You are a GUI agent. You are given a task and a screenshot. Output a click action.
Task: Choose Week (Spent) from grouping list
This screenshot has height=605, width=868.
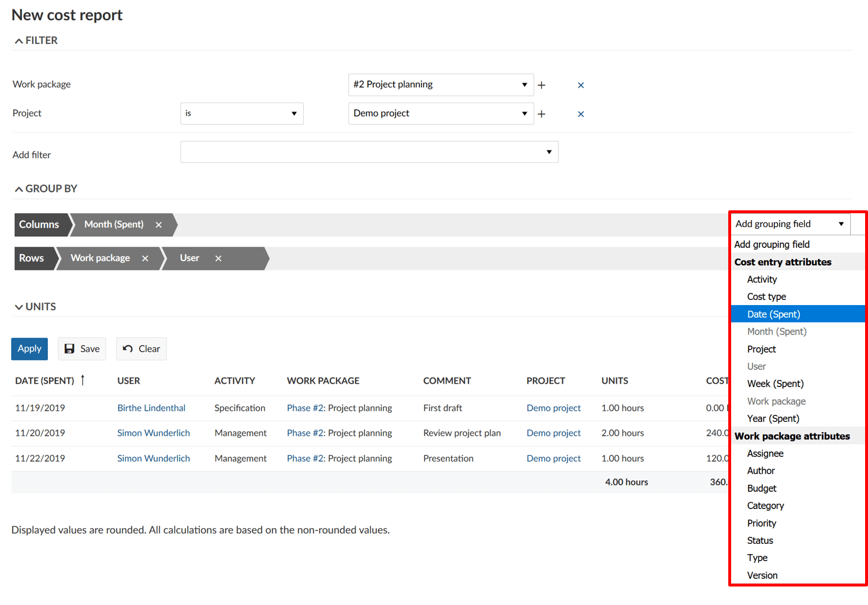pyautogui.click(x=775, y=384)
